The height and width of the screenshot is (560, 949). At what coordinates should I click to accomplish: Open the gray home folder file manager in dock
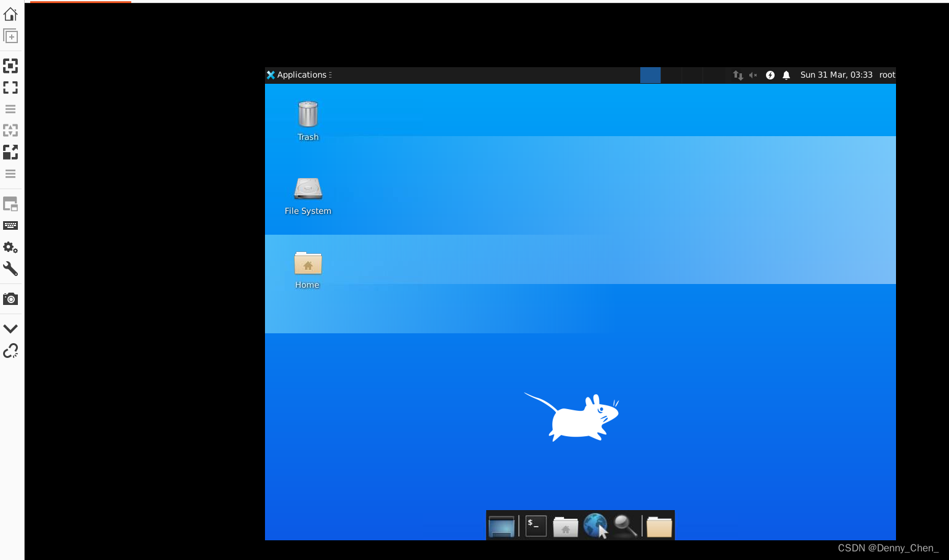565,527
